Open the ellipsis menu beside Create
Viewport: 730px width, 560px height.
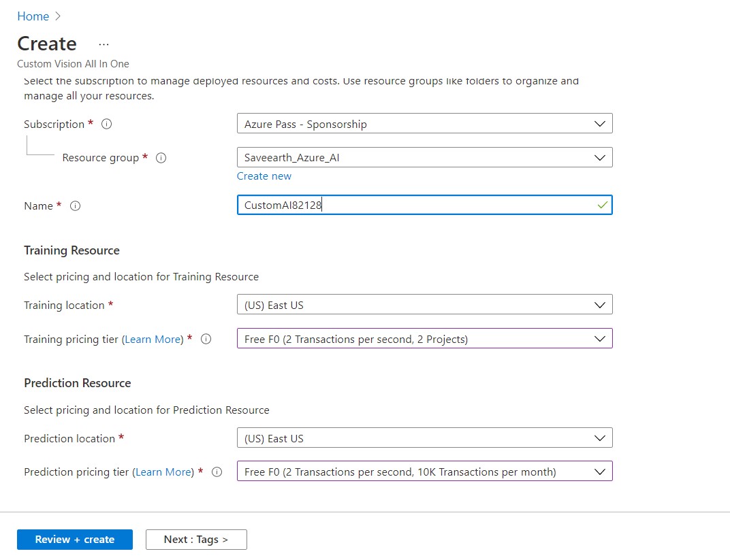click(x=104, y=44)
